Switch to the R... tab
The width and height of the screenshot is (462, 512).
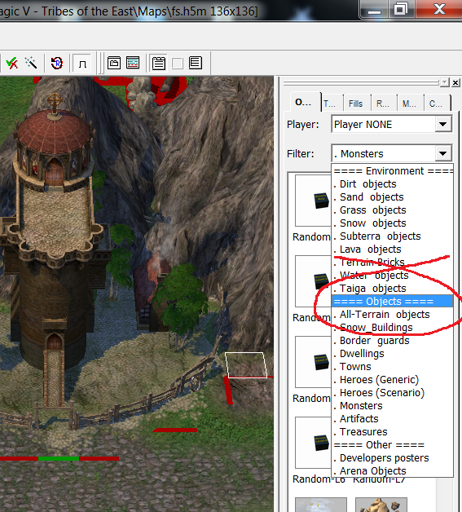pos(383,104)
